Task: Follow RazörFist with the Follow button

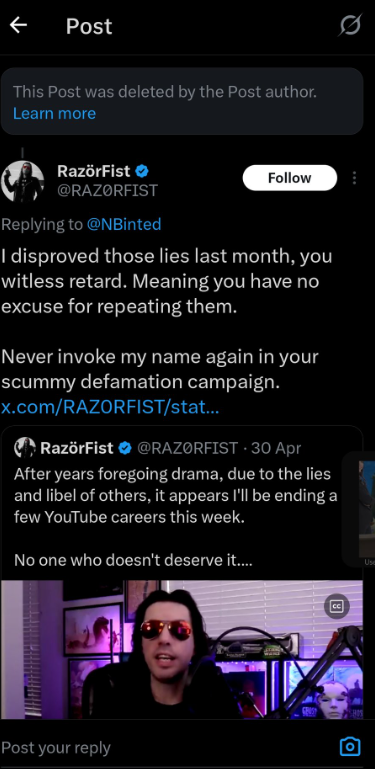Action: 290,178
